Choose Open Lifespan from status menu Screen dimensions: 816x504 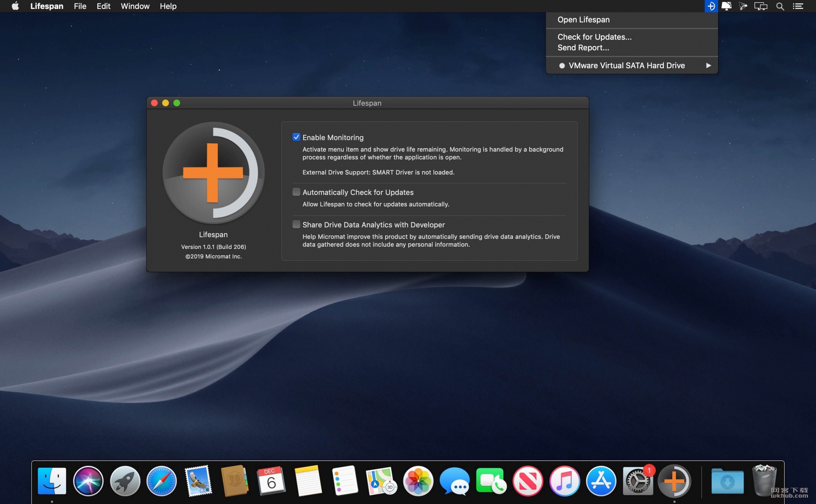(632, 20)
